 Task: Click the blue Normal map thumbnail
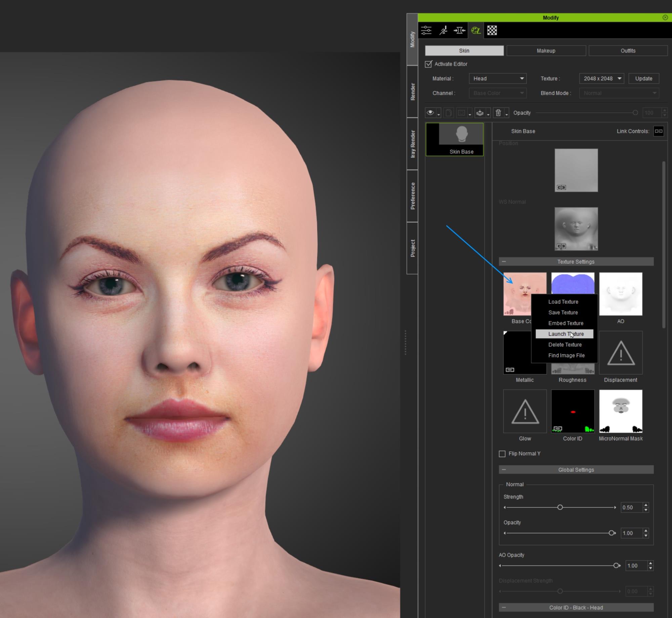click(573, 283)
